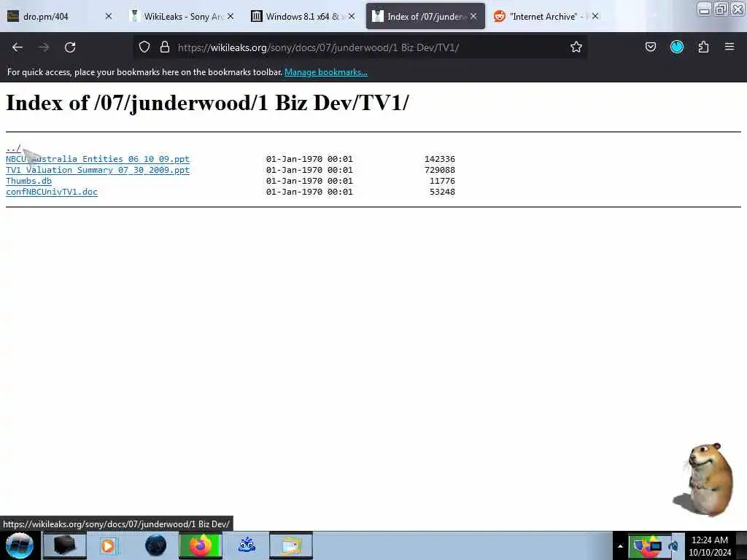This screenshot has width=747, height=560.
Task: Switch to the Windows 8.1 x64 tab
Action: coord(303,16)
